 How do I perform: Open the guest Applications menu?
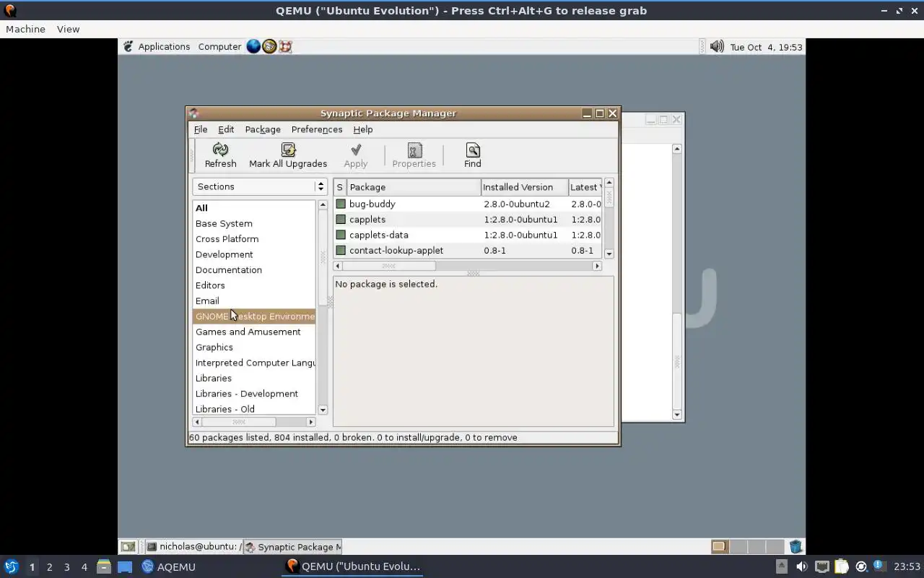164,46
